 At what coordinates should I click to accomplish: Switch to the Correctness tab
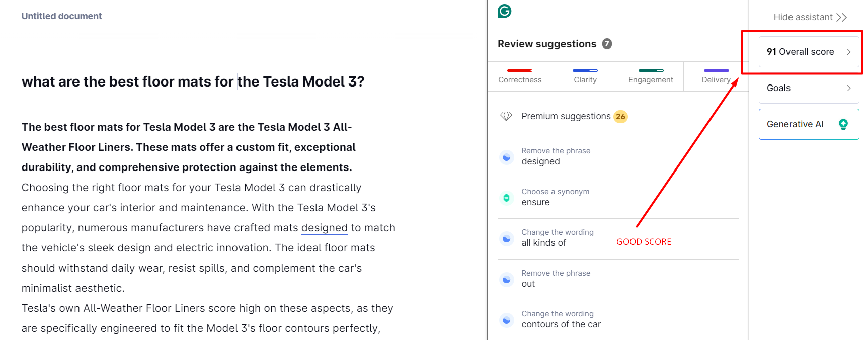(520, 76)
